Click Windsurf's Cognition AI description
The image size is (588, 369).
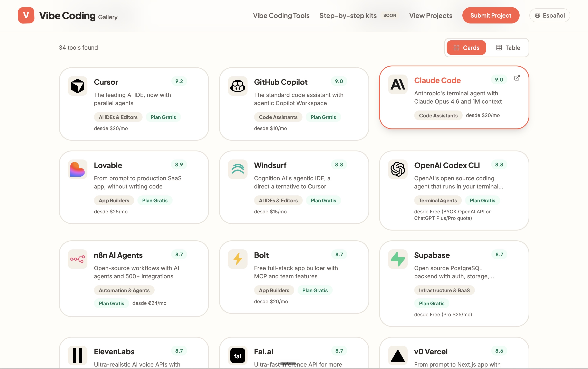pos(292,182)
